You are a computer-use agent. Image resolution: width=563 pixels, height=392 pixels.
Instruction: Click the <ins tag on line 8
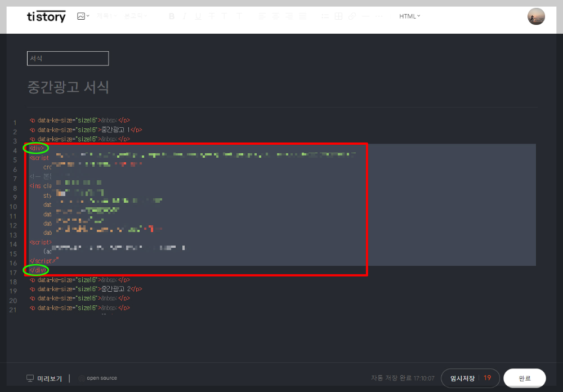pyautogui.click(x=35, y=186)
